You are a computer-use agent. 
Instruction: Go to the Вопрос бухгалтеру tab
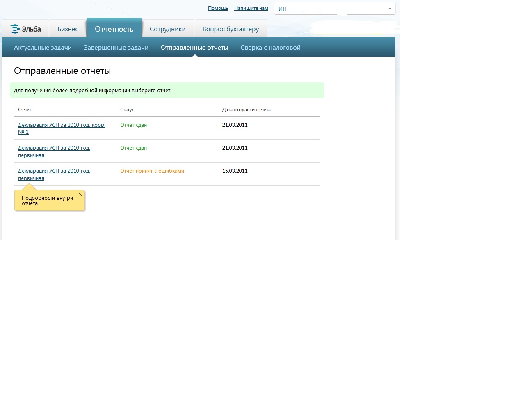(231, 29)
